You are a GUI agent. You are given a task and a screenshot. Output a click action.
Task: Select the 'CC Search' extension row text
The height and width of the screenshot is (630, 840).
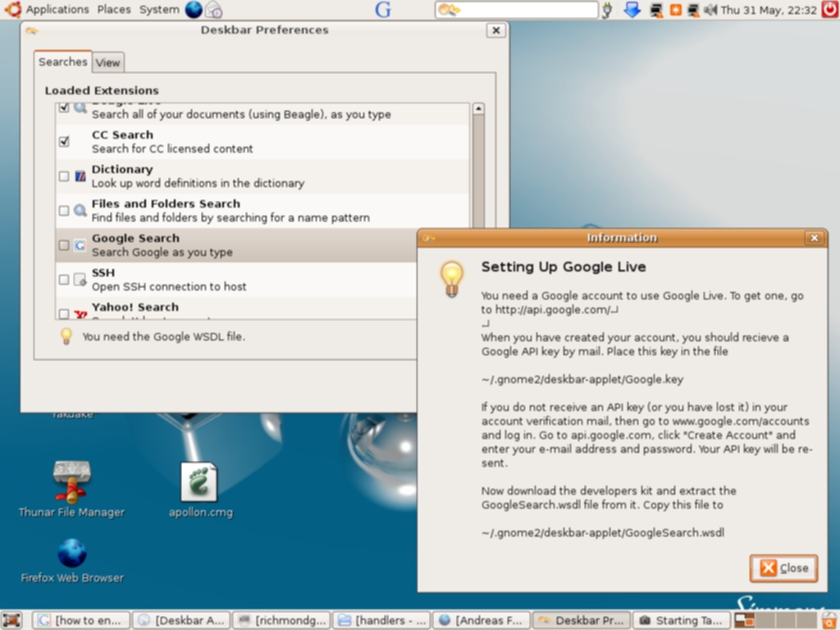(x=123, y=135)
